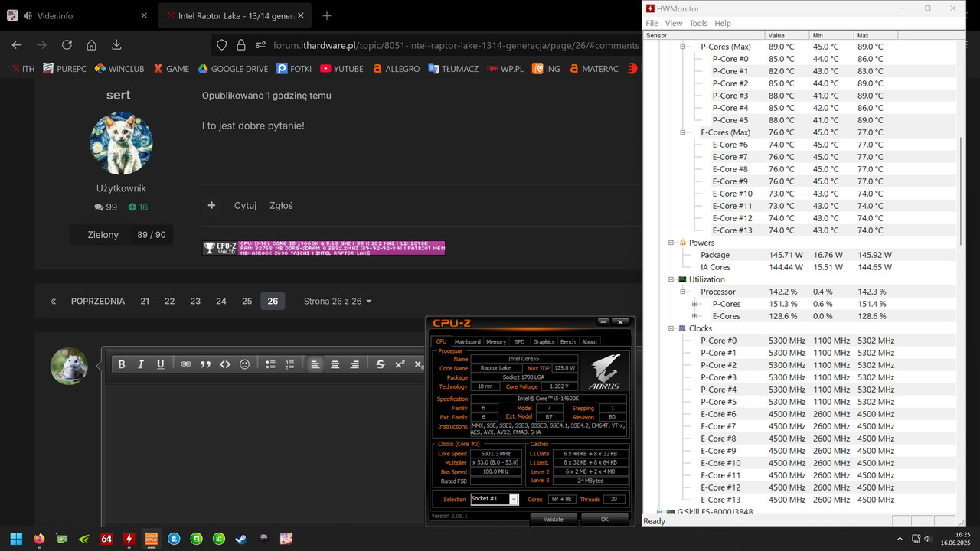Image resolution: width=980 pixels, height=551 pixels.
Task: Open the ALLEGRO bookmark
Action: (396, 68)
